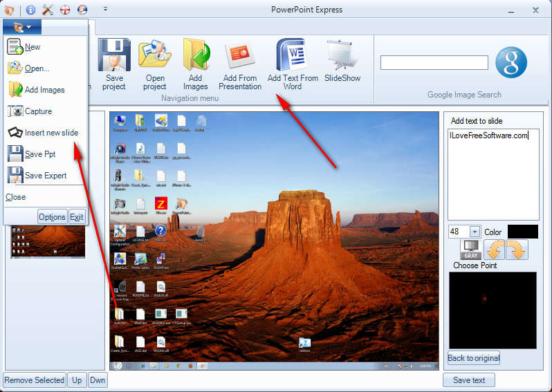Click the New document icon in menu

click(15, 46)
